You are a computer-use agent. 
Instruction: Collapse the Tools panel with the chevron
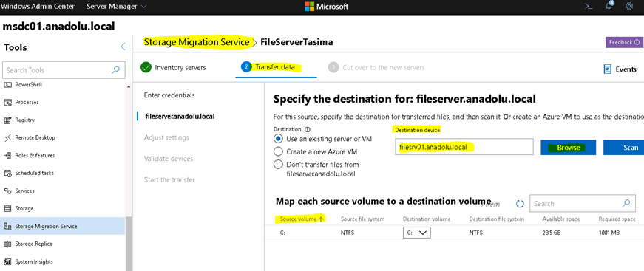(123, 47)
